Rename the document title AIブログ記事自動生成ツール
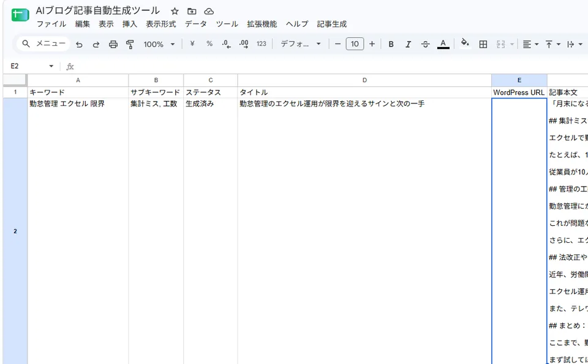 pos(98,10)
